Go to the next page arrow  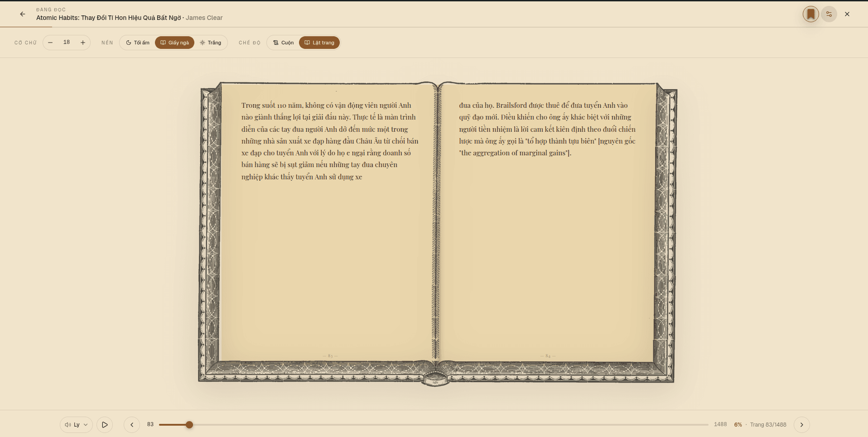[802, 425]
